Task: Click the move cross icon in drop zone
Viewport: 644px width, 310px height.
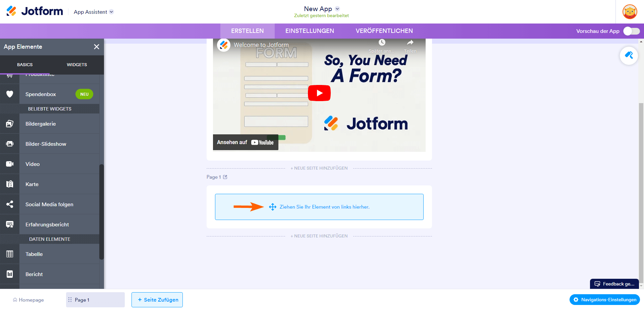Action: pos(273,207)
